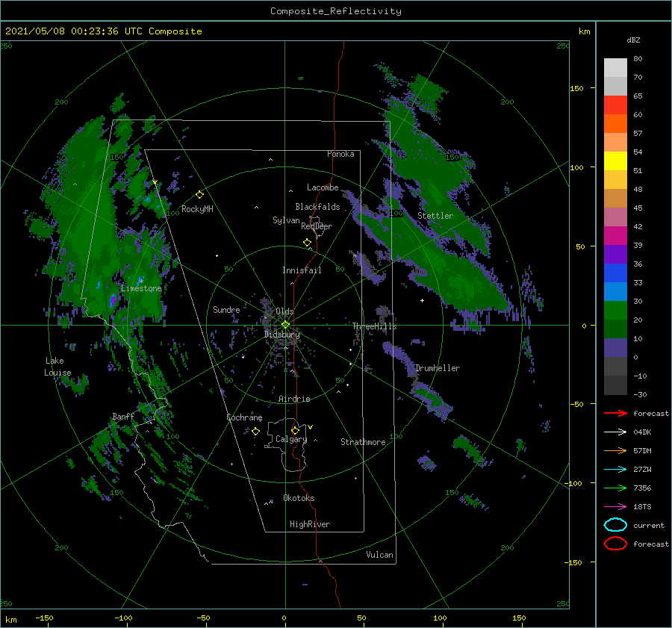Viewport: 672px width, 628px height.
Task: Click the ThreeHills label
Action: 375,326
